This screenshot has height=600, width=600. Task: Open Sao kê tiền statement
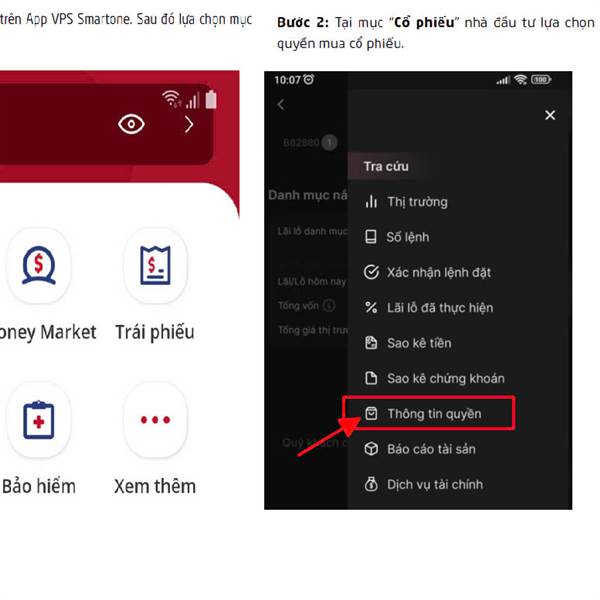click(x=419, y=343)
